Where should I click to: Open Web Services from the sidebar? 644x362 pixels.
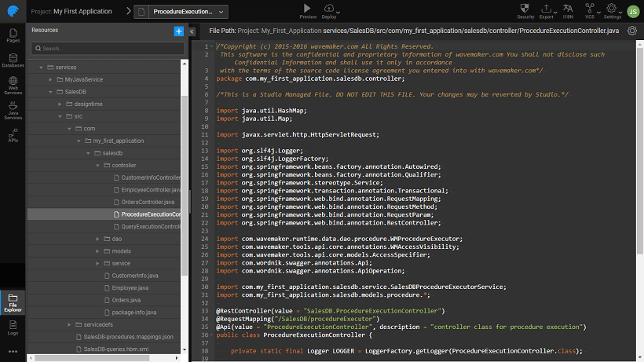coord(13,86)
